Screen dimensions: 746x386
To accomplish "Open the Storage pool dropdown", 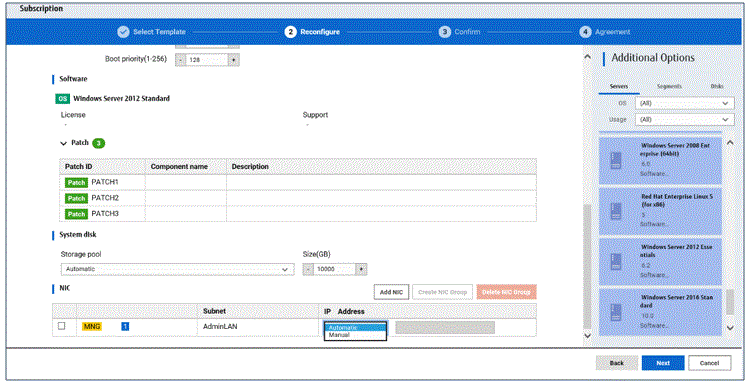I will (177, 269).
